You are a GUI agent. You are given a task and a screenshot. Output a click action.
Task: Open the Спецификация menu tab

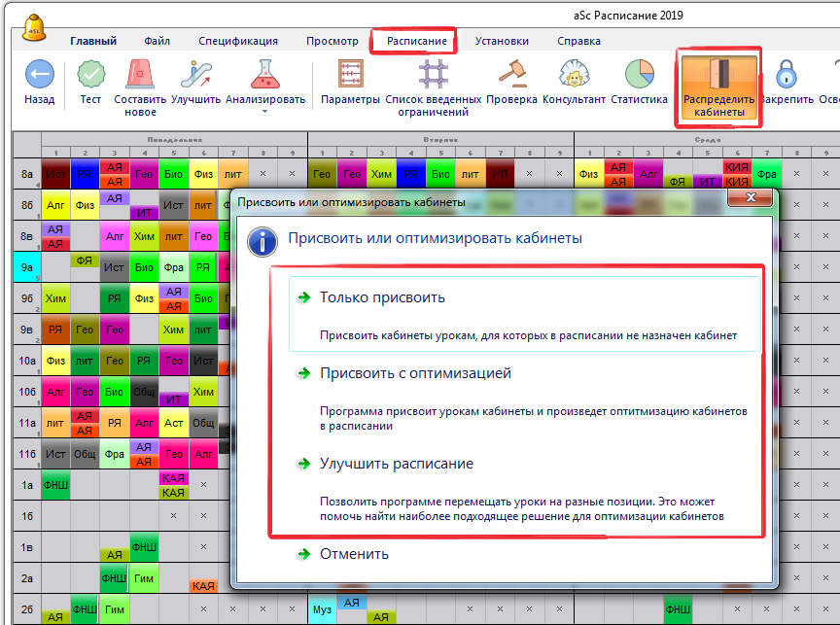pyautogui.click(x=238, y=41)
